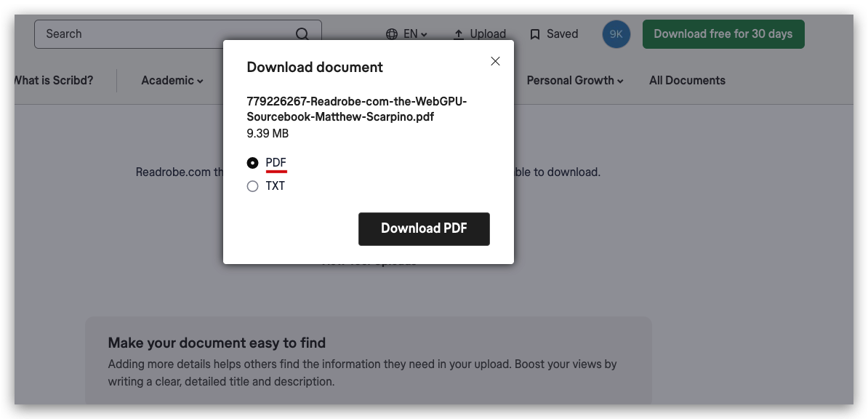Focus the Search input field
Viewport: 868px width, 419px height.
click(177, 33)
